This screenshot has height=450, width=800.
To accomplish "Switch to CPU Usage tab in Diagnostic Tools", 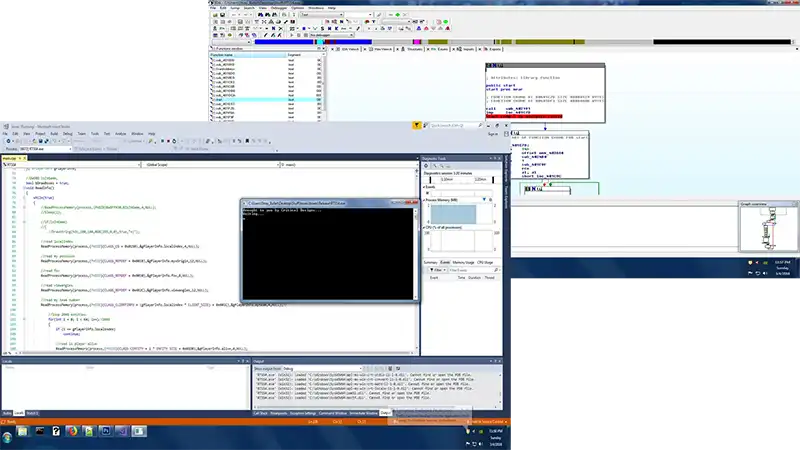I will (x=485, y=262).
